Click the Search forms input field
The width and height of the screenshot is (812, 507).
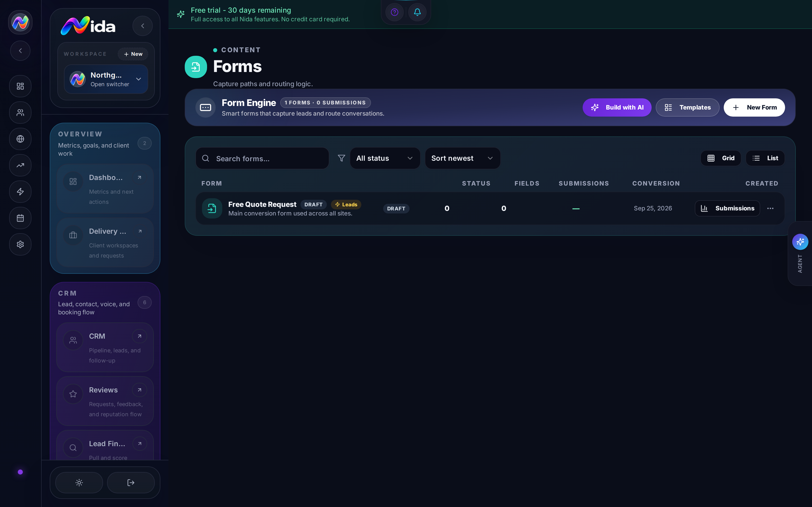pos(262,158)
